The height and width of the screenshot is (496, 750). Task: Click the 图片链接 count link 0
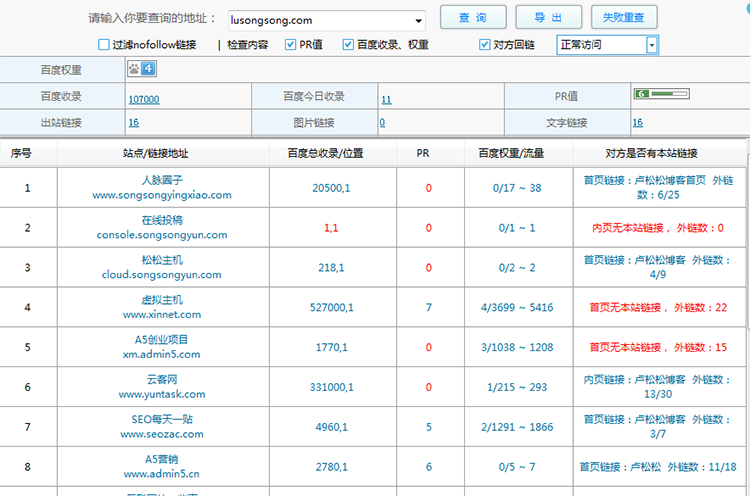pos(382,123)
